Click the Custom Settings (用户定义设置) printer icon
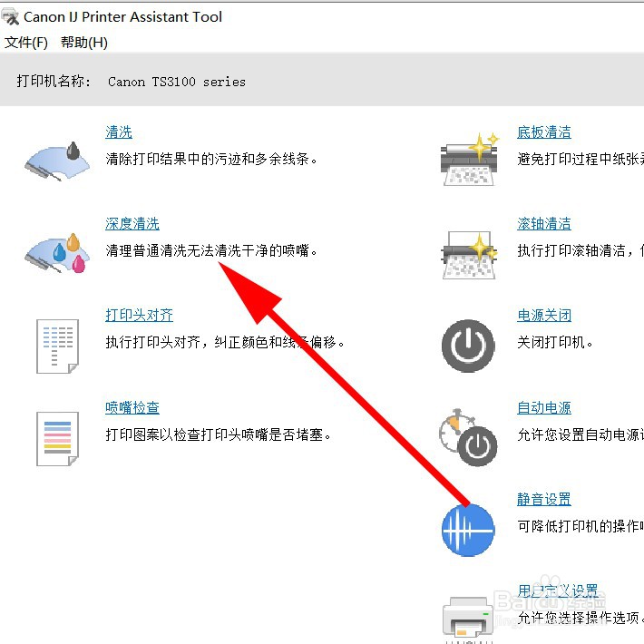 [468, 619]
